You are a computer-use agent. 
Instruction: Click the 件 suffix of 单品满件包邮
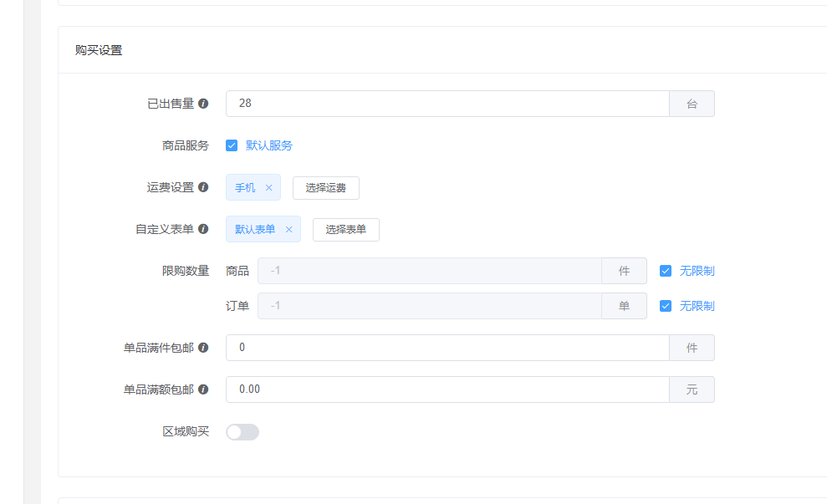click(692, 348)
